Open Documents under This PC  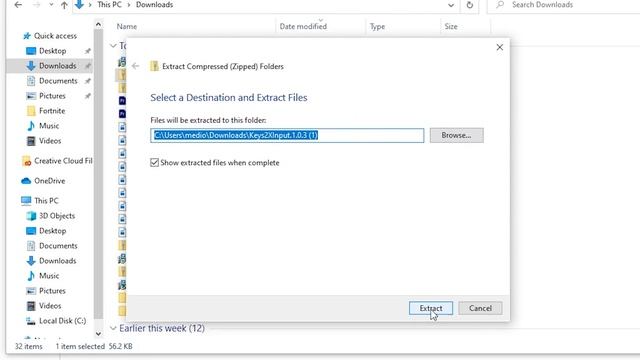tap(58, 246)
